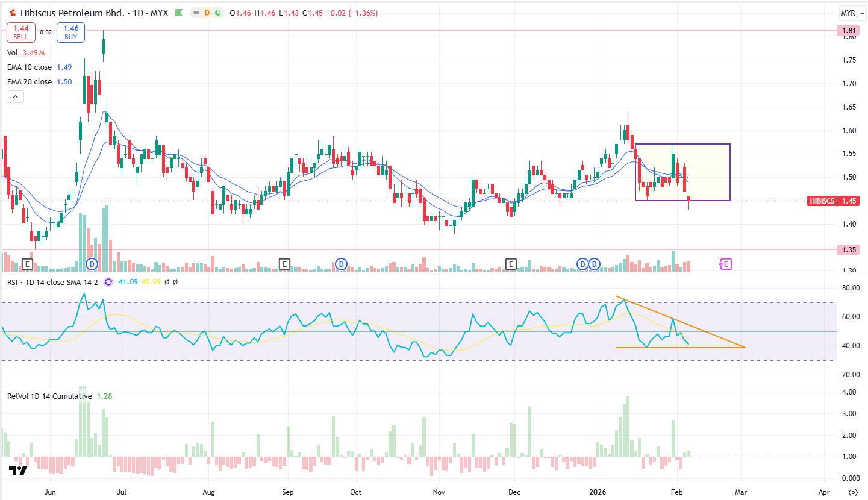Image resolution: width=868 pixels, height=500 pixels.
Task: Select the EMA 20 close legend
Action: tap(39, 82)
